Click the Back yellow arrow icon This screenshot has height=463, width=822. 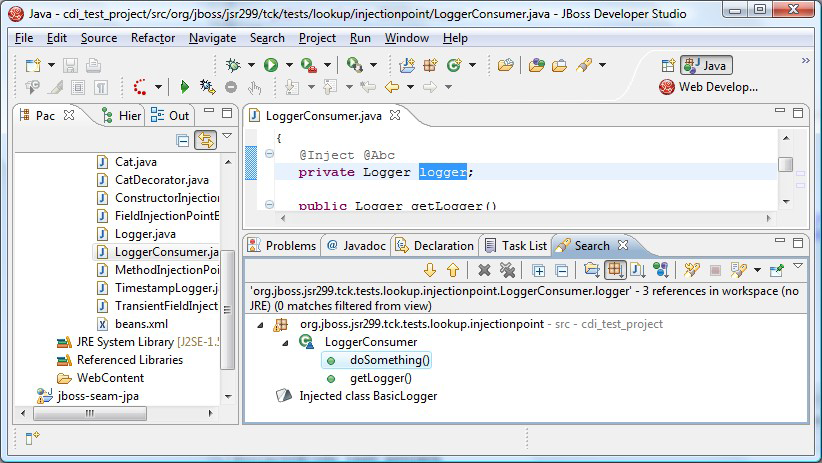pyautogui.click(x=392, y=87)
